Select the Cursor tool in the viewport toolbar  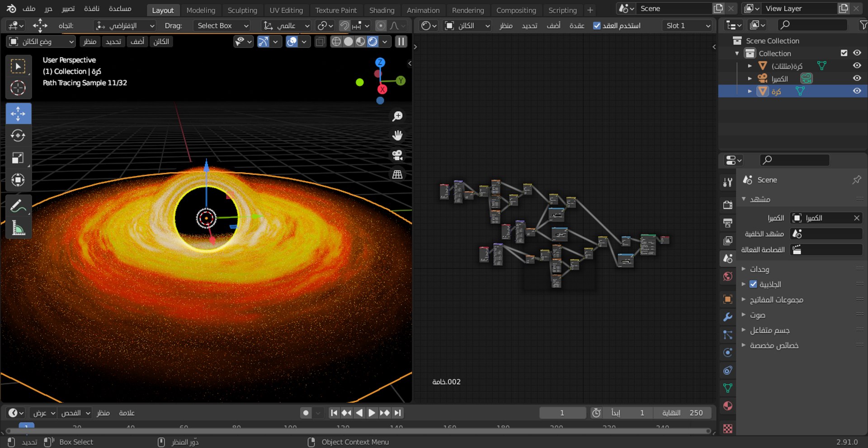click(18, 88)
